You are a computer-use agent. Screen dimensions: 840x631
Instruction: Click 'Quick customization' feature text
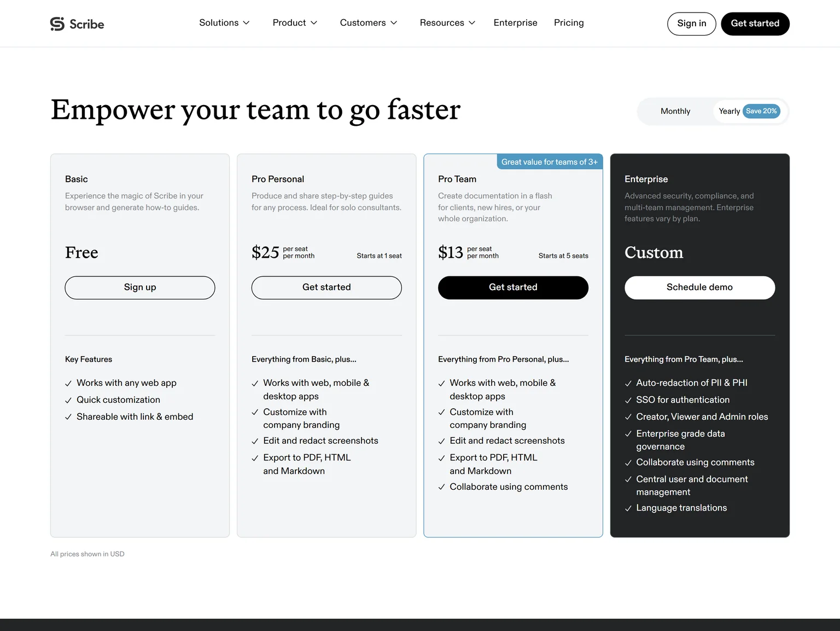(x=118, y=400)
